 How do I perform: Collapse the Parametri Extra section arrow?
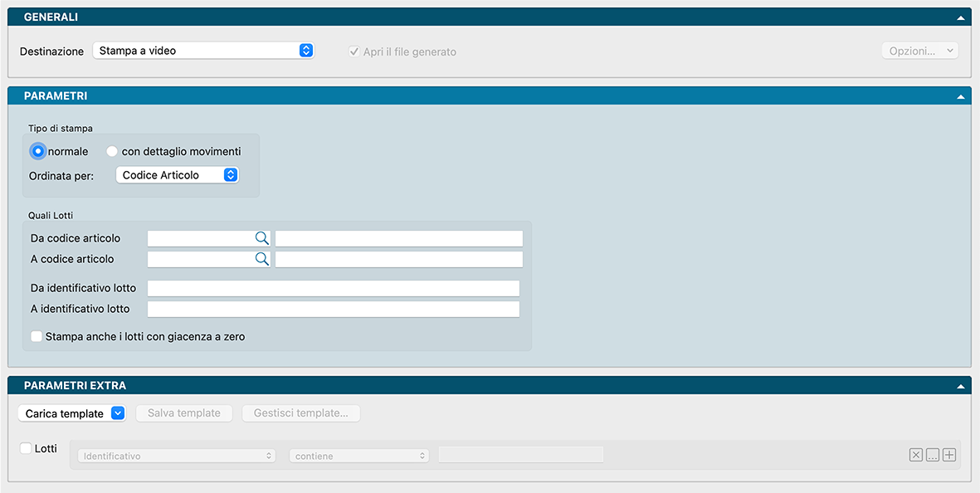point(960,386)
